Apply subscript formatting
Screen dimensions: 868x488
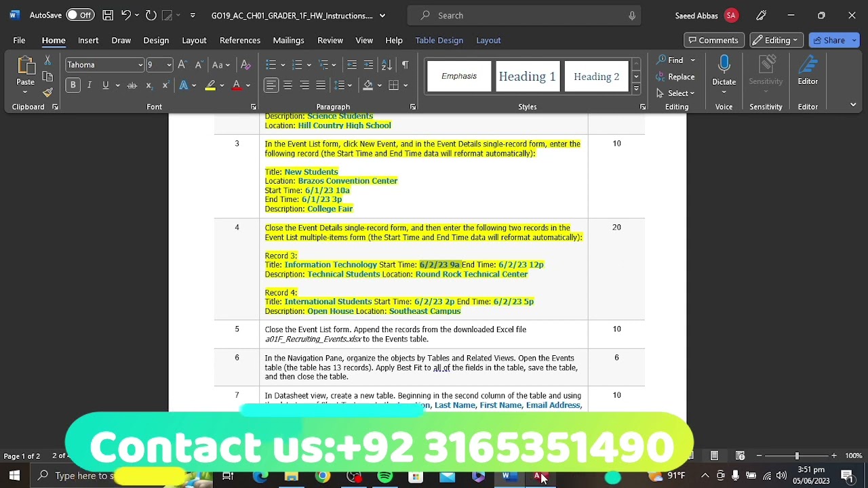tap(149, 85)
